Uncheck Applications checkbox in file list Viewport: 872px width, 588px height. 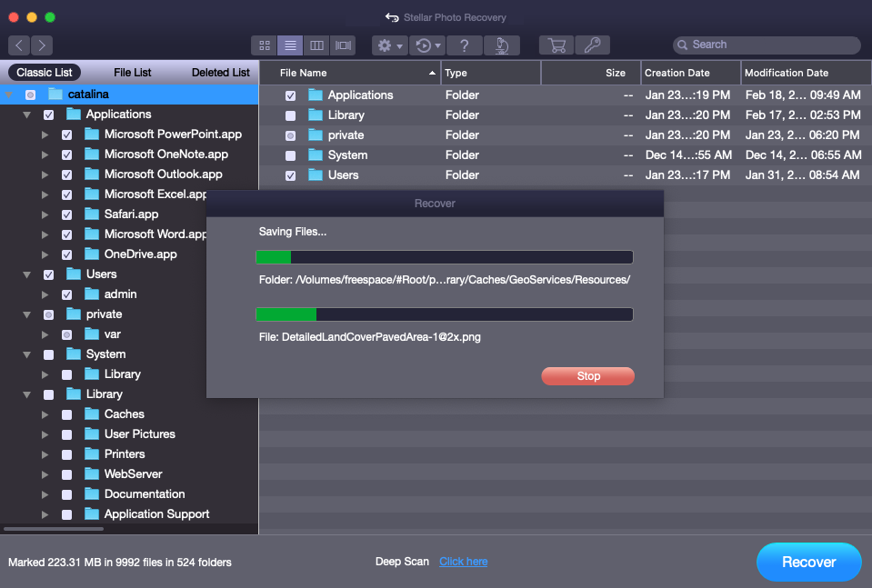290,95
